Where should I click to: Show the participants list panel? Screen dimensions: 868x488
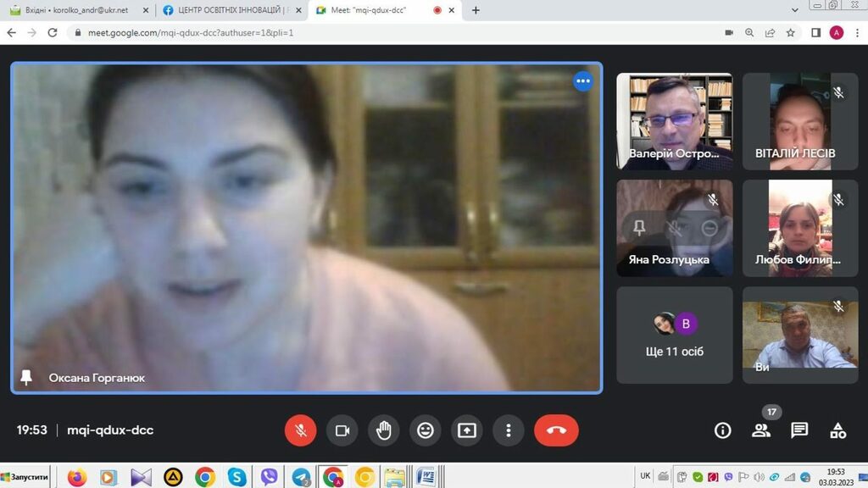click(760, 430)
